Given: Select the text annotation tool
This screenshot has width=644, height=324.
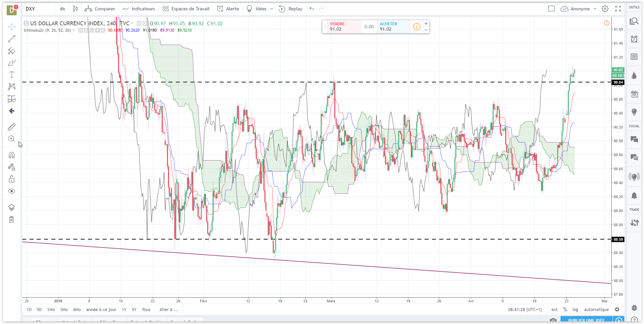Looking at the screenshot, I should (12, 75).
